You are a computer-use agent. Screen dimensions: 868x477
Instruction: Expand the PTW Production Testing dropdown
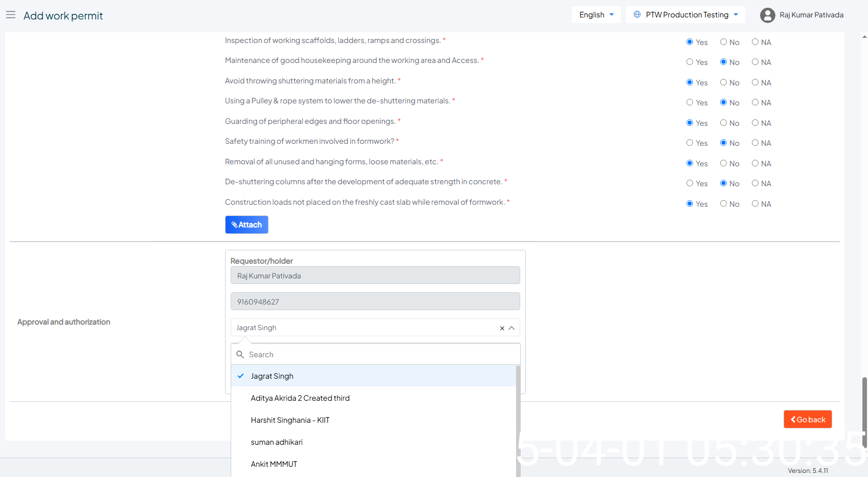tap(685, 15)
